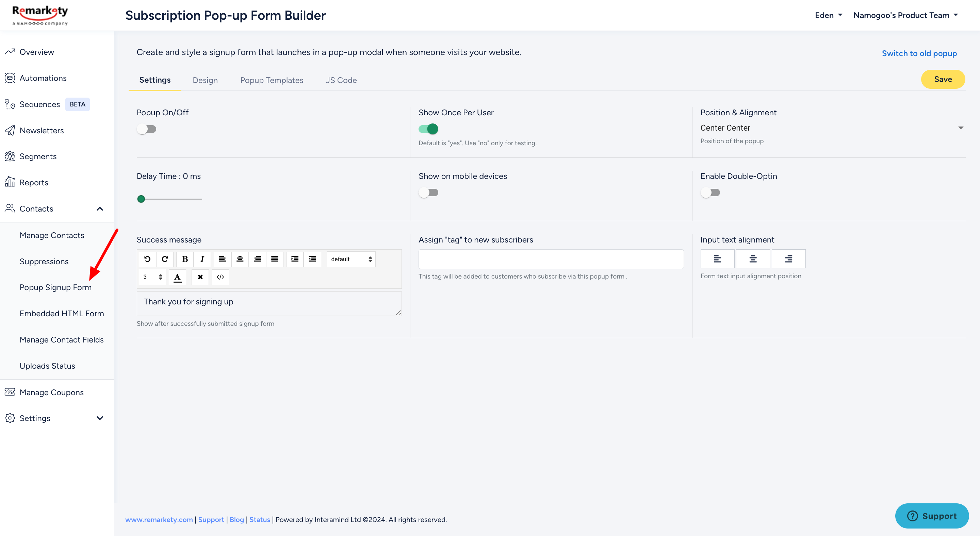Set input text alignment to right
This screenshot has height=536, width=980.
tap(789, 259)
